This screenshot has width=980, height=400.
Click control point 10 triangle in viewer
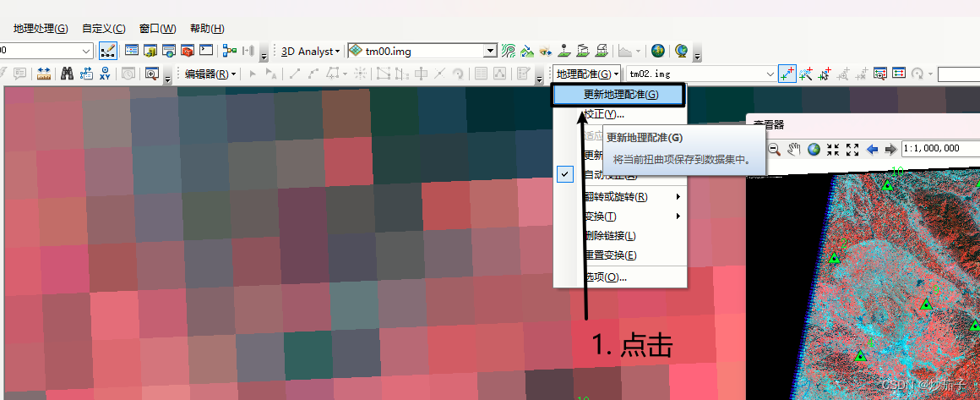click(887, 184)
